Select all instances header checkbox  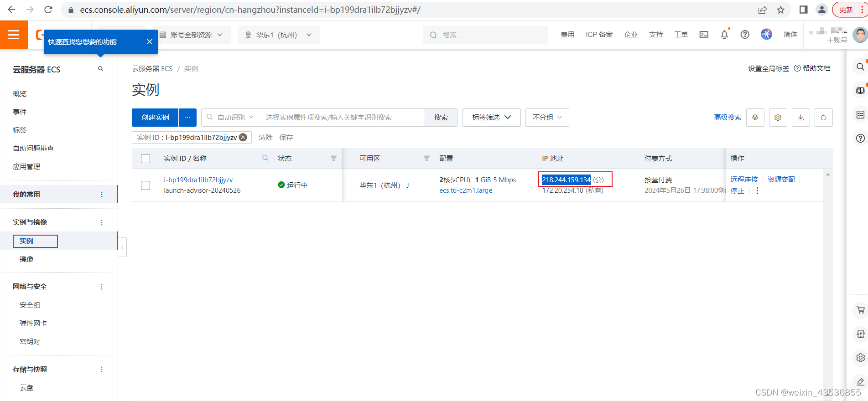pos(146,159)
